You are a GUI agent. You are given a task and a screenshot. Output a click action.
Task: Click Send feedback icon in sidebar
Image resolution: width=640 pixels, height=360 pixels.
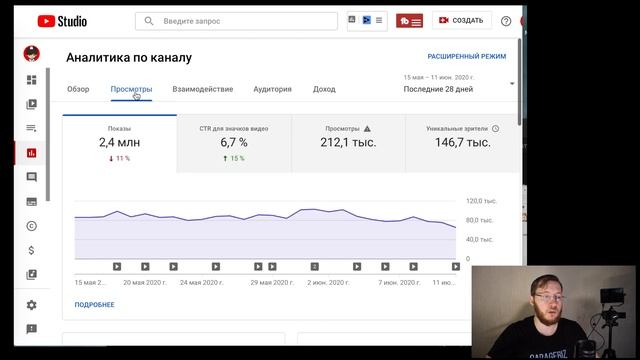click(31, 329)
